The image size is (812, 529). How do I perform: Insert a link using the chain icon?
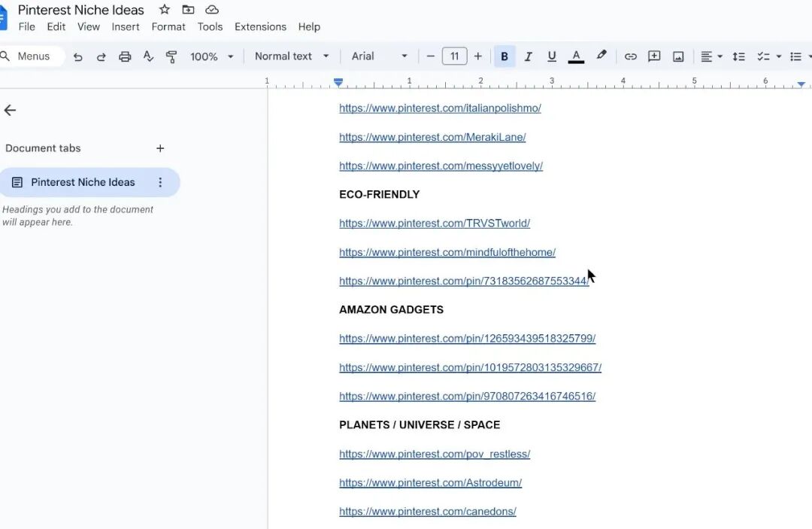pos(630,56)
